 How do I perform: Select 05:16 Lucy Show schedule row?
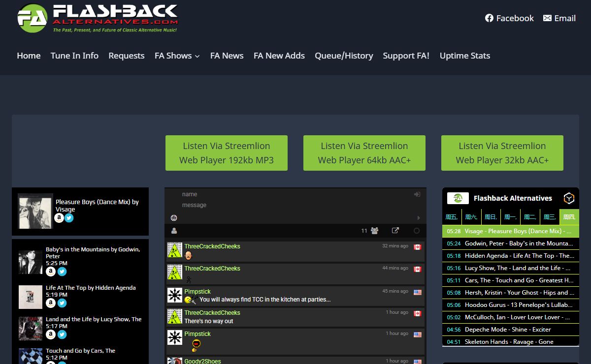click(511, 268)
